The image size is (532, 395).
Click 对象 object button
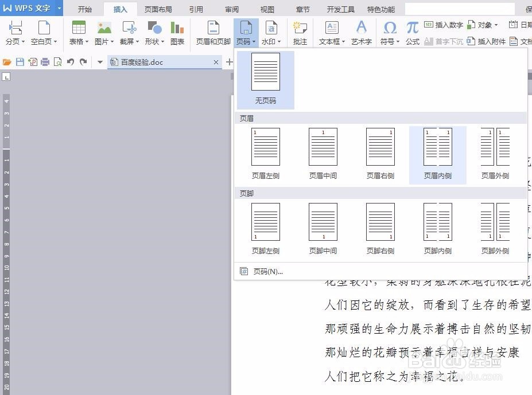click(483, 25)
